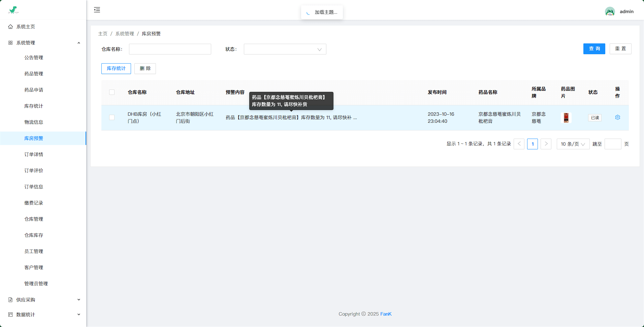Image resolution: width=644 pixels, height=327 pixels.
Task: Click the 预警内容 column header
Action: click(x=235, y=92)
